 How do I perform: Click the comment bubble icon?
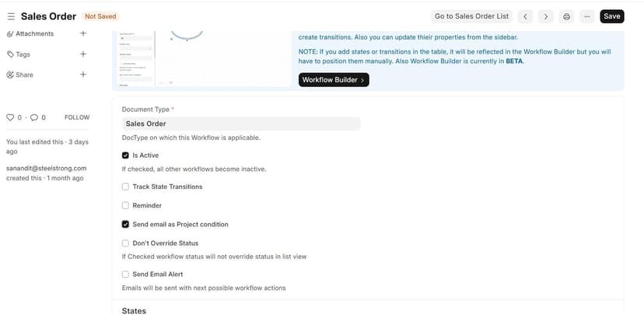click(x=33, y=117)
